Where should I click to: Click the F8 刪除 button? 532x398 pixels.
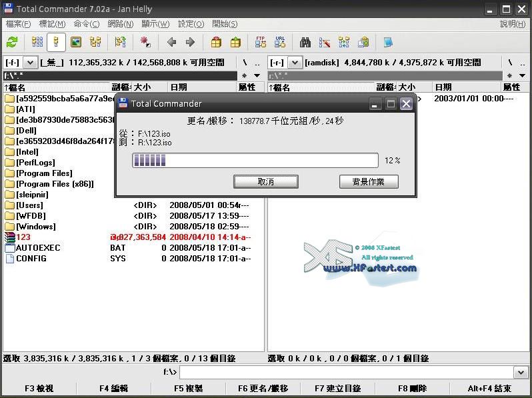pos(412,388)
